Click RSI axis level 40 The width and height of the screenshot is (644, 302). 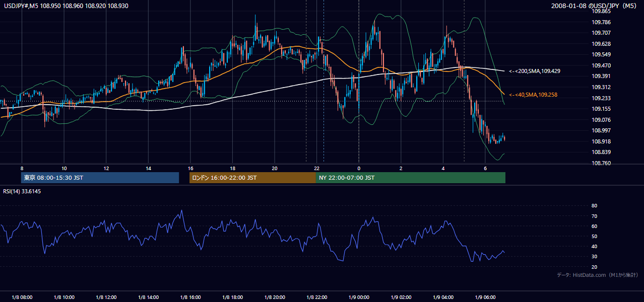tap(595, 246)
